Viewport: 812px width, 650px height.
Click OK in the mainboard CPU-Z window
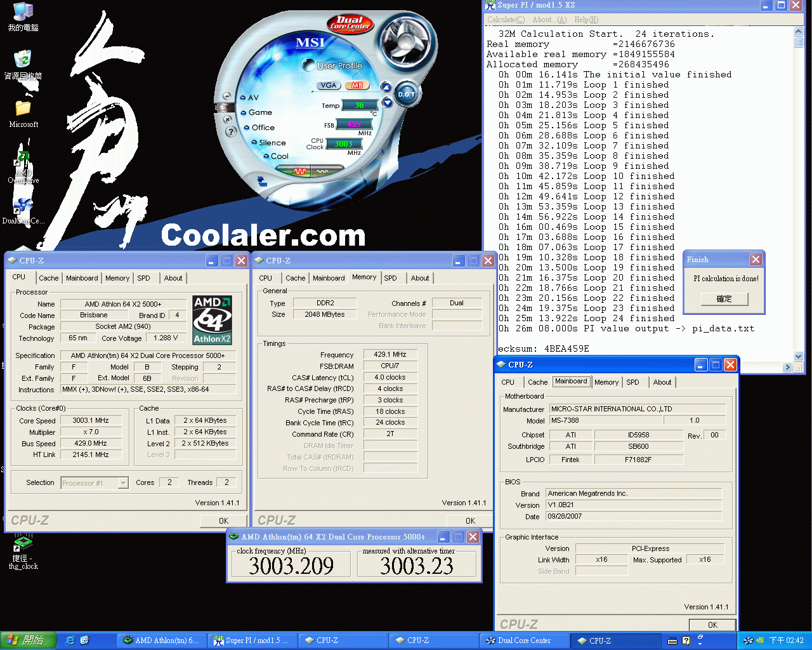[712, 625]
